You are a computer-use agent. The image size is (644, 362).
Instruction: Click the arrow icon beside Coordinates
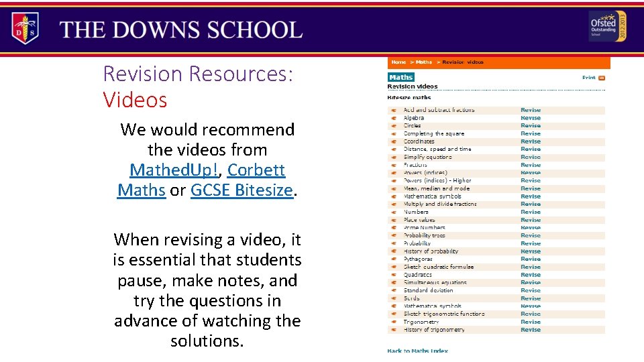click(394, 141)
